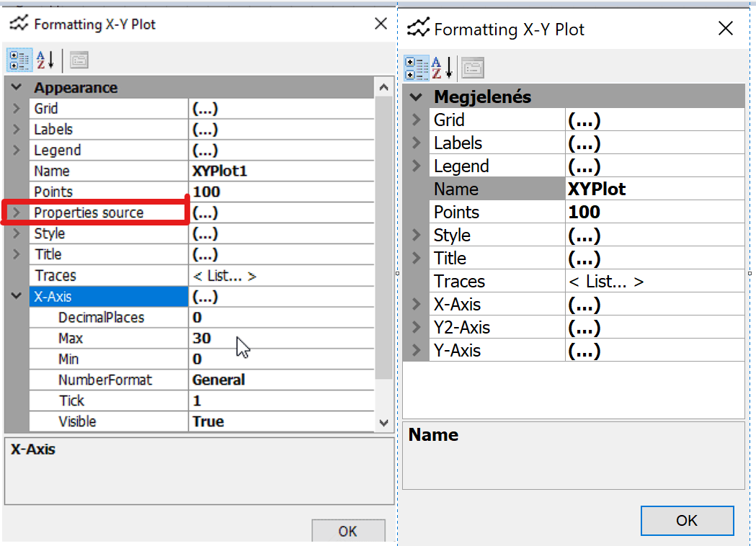The image size is (756, 546).
Task: Expand Y2-Axis property in right dialog
Action: pyautogui.click(x=416, y=328)
